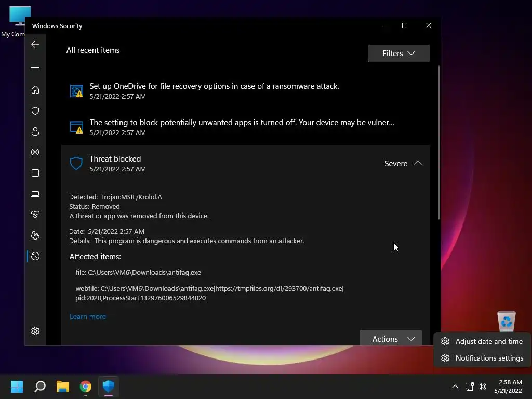Click the Affected items heading
This screenshot has width=532, height=399.
pyautogui.click(x=95, y=257)
